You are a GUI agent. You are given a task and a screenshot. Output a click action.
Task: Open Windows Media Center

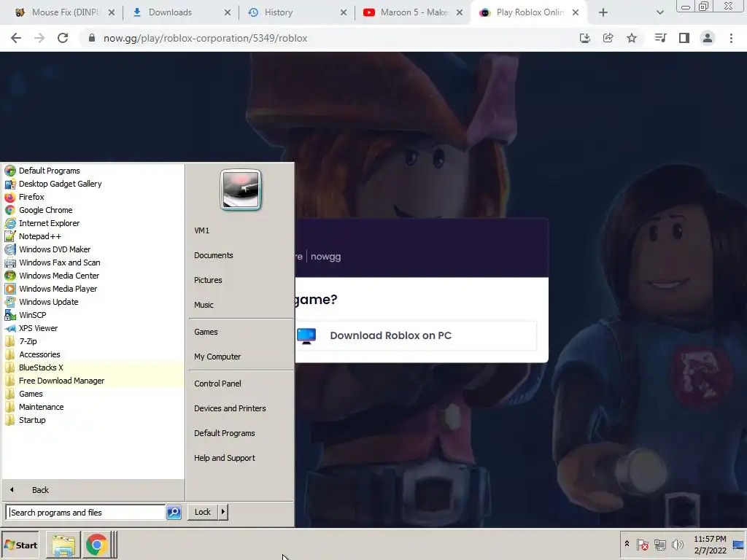[93, 276]
